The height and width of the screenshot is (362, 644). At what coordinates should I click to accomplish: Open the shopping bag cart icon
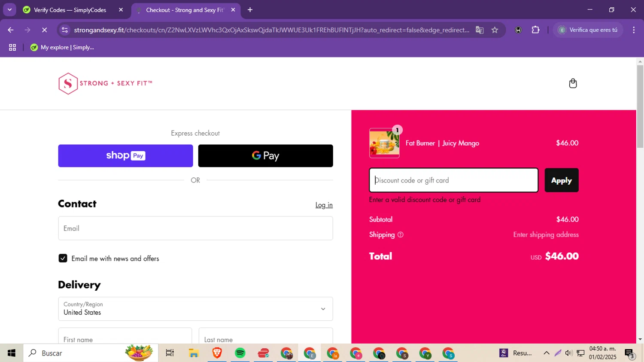pyautogui.click(x=573, y=83)
